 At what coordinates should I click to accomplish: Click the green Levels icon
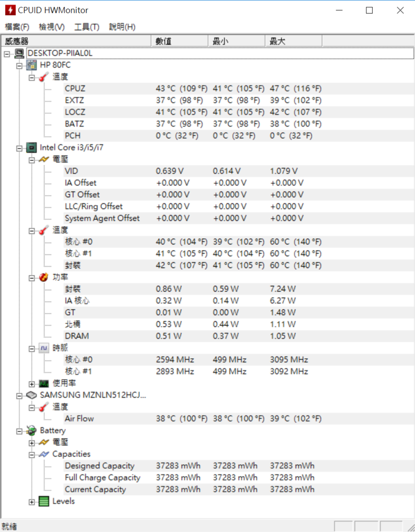44,502
